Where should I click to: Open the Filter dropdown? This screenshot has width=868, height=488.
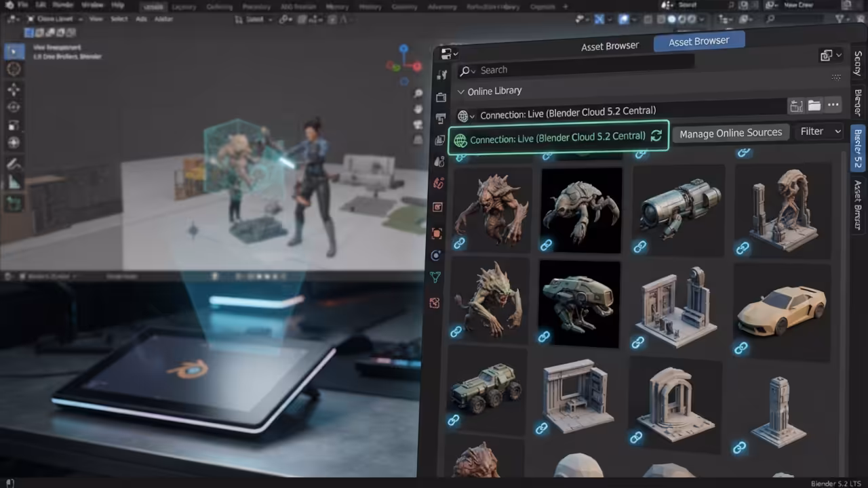(x=820, y=131)
